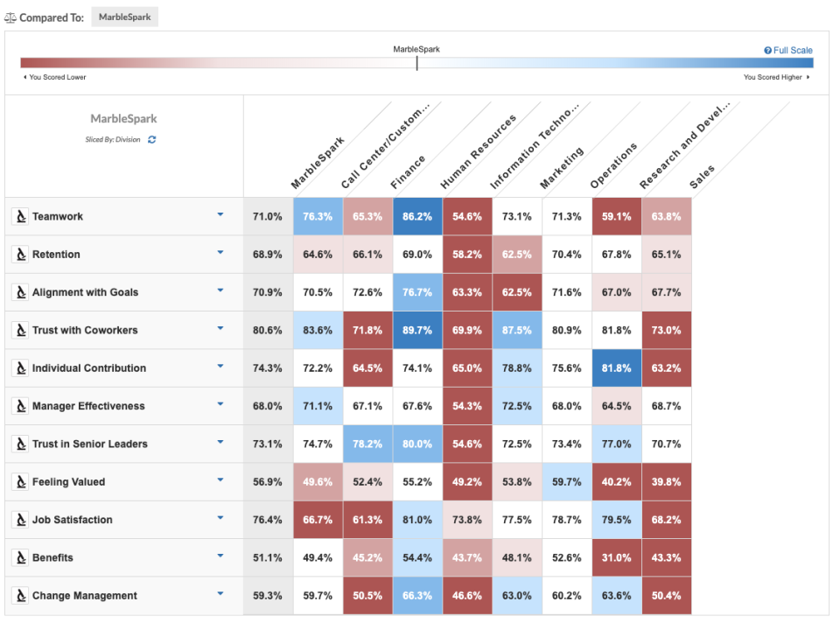840x623 pixels.
Task: Click the Individual Contribution row label
Action: tap(89, 368)
